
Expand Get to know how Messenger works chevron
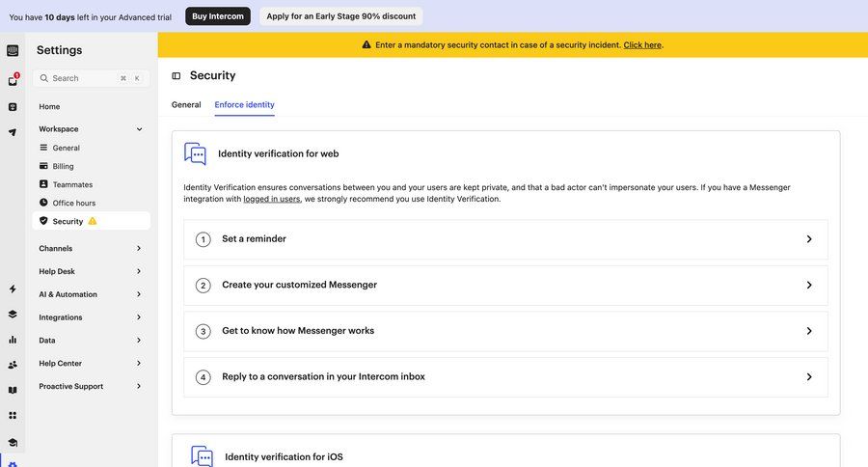coord(809,331)
